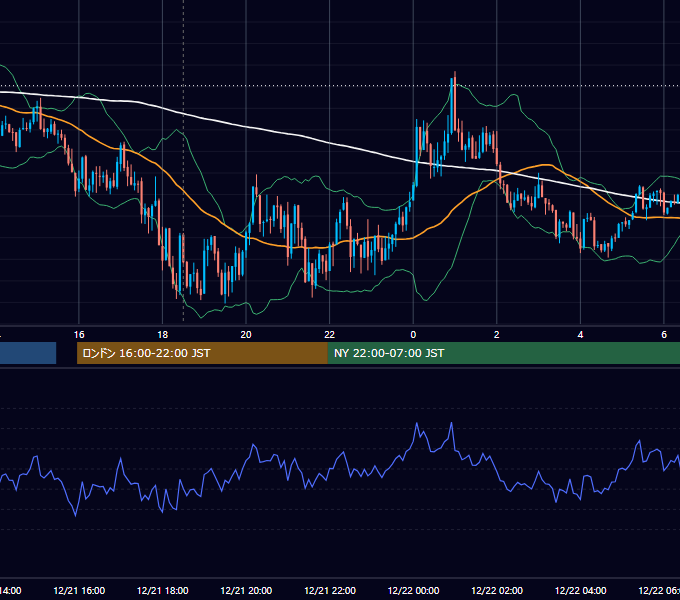Image resolution: width=680 pixels, height=600 pixels.
Task: Click the '12/21 18:00' indicator time label
Action: click(x=163, y=591)
